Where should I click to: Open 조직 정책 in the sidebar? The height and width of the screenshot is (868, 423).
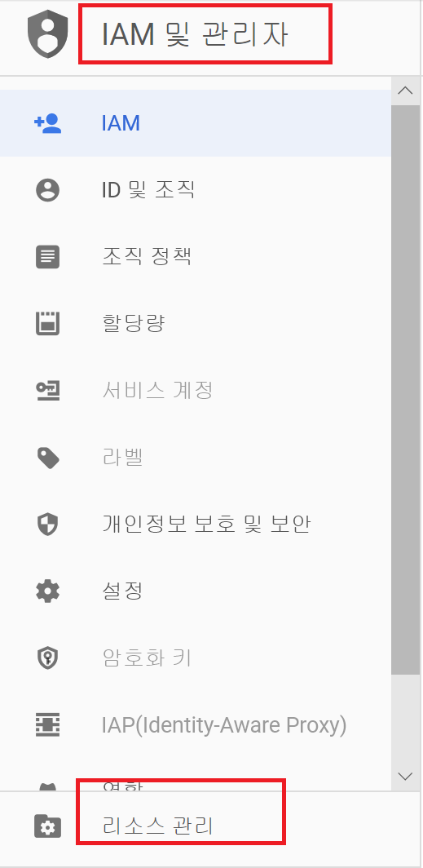click(x=195, y=258)
